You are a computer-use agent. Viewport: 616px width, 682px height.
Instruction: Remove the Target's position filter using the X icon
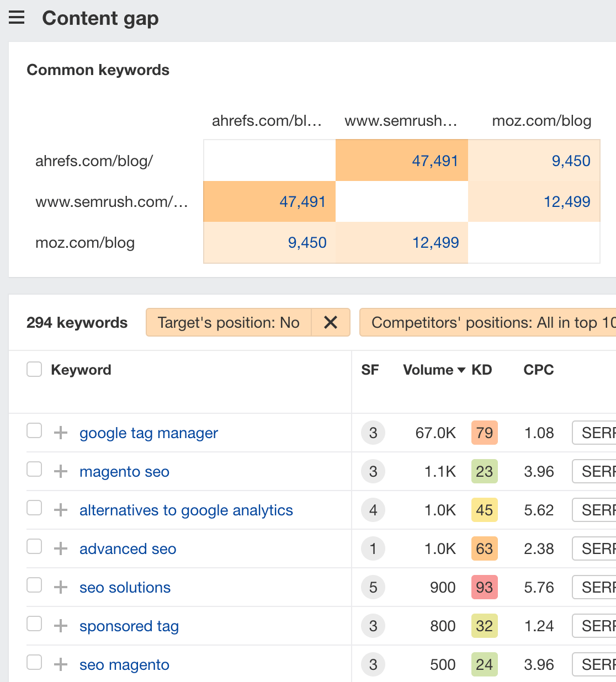(331, 322)
